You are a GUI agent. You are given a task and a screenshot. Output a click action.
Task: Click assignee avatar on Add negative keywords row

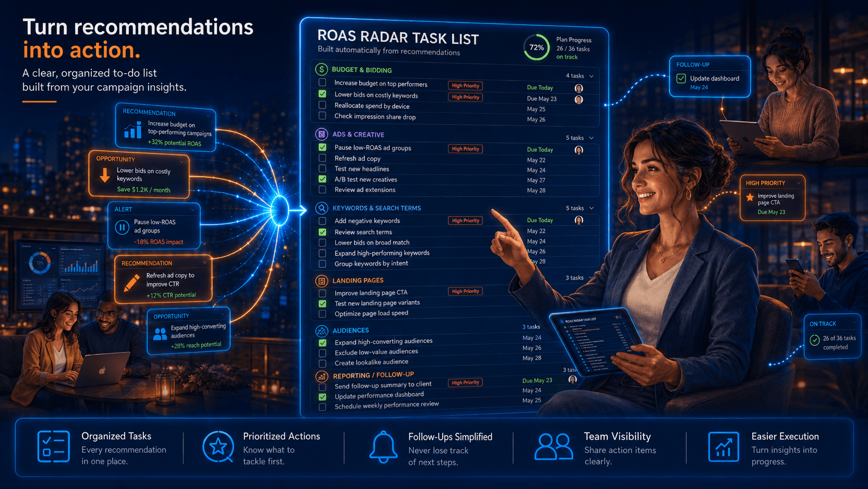pyautogui.click(x=579, y=220)
